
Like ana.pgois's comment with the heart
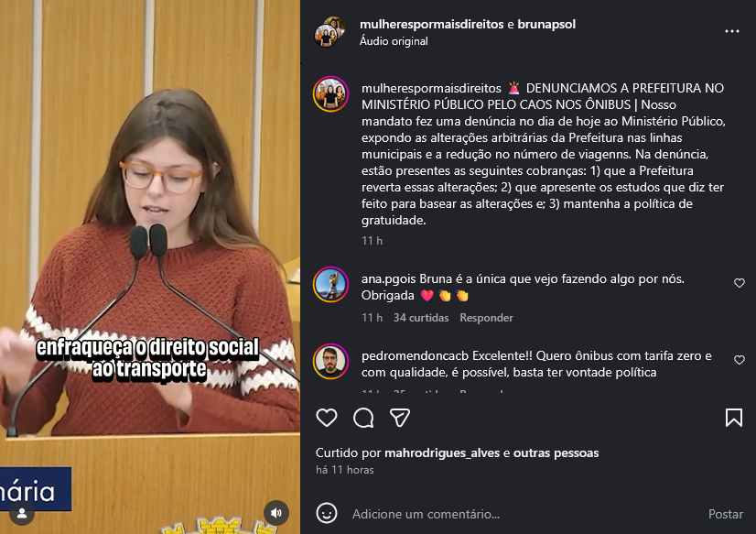[740, 283]
